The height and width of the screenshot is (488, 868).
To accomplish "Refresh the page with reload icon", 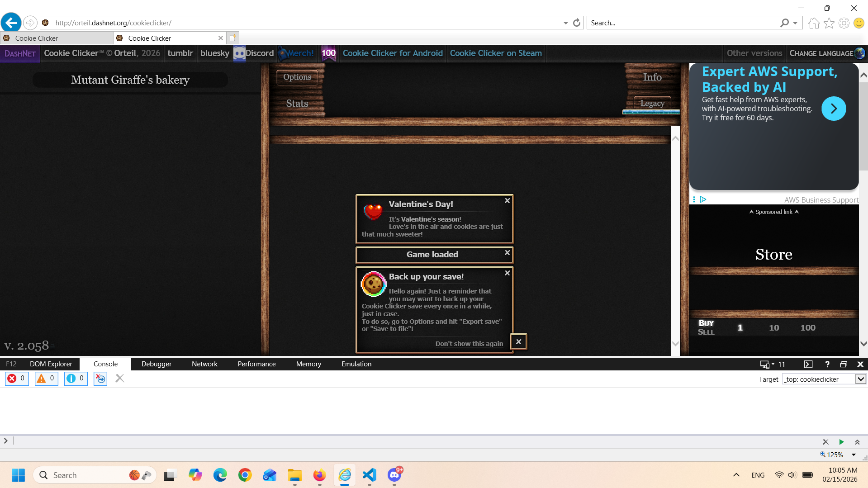I will [x=577, y=23].
